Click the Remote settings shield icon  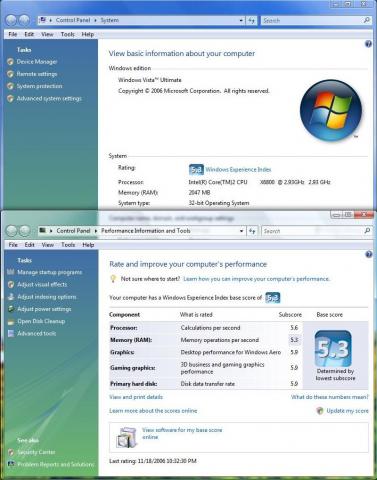coord(10,74)
